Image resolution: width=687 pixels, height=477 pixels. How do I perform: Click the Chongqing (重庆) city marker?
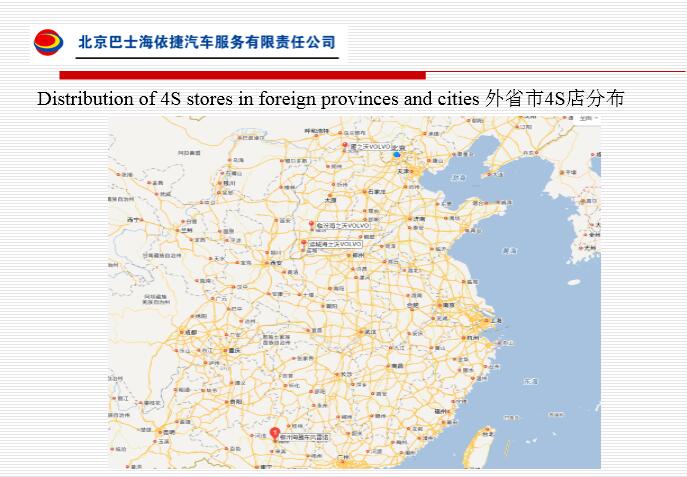[228, 351]
